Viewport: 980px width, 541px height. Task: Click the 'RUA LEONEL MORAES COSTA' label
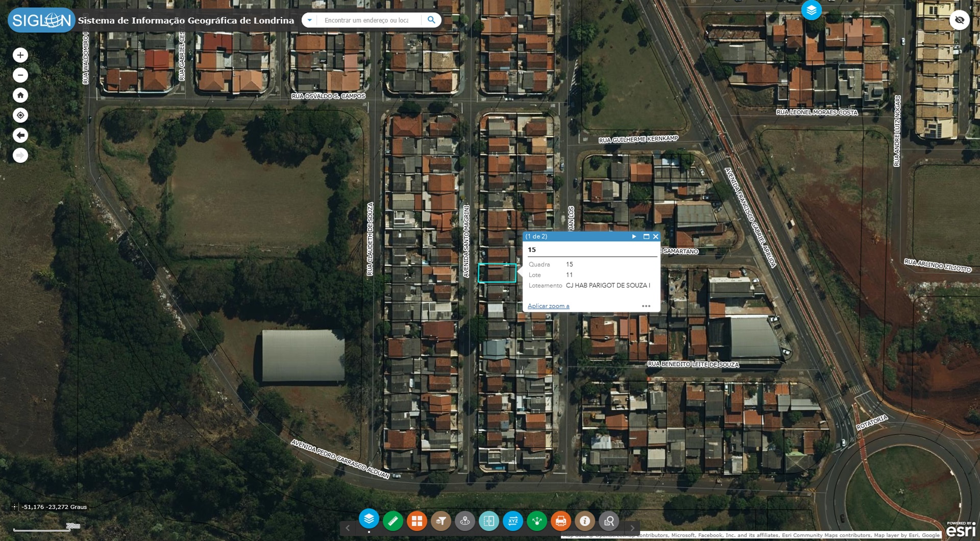tap(817, 112)
